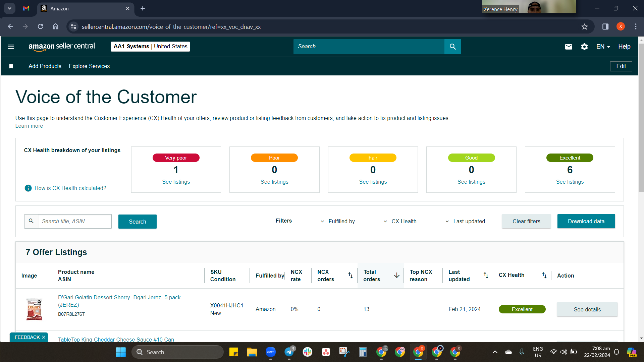
Task: Expand the CX Health filter
Action: tap(400, 221)
